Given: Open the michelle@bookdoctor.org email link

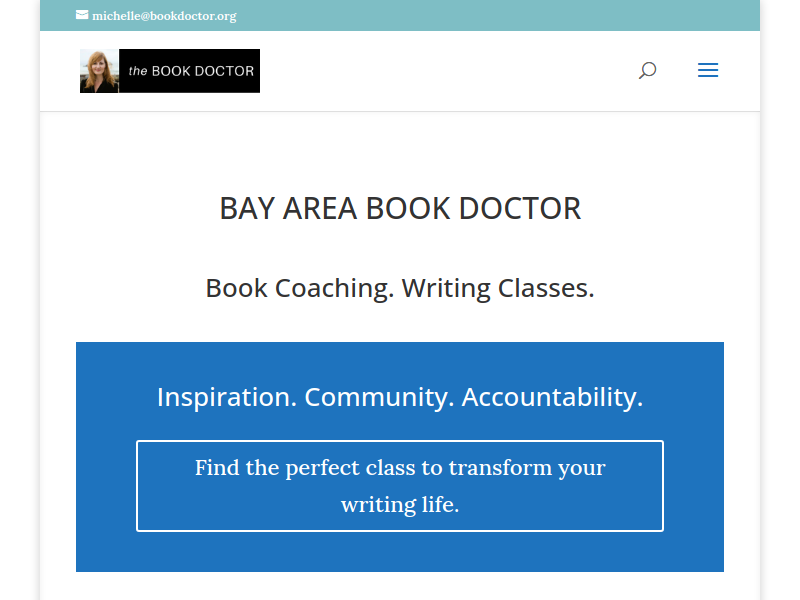Looking at the screenshot, I should point(164,16).
